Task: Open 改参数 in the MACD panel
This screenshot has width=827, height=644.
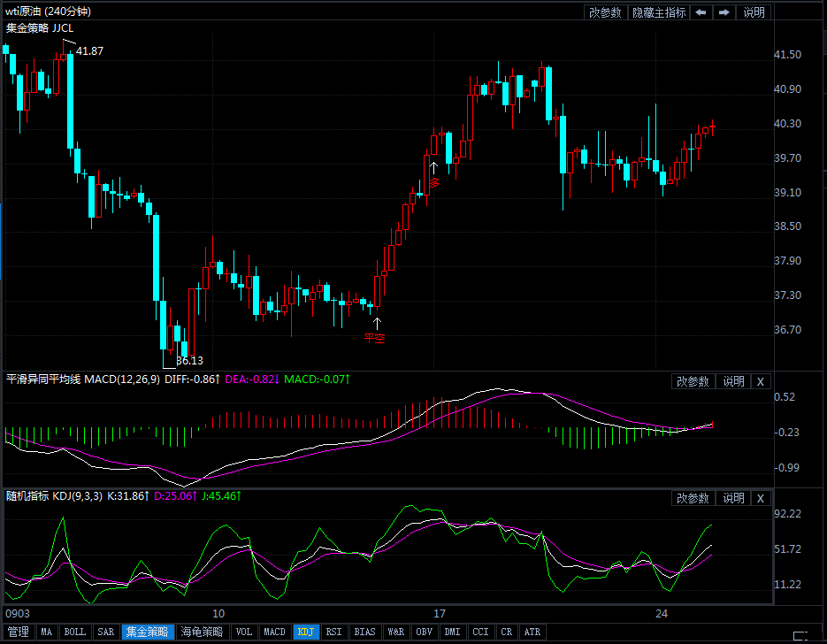Action: pos(693,381)
